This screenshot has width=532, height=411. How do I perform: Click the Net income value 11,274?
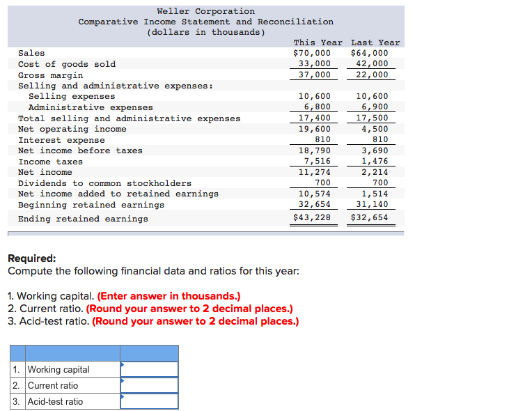pyautogui.click(x=315, y=172)
